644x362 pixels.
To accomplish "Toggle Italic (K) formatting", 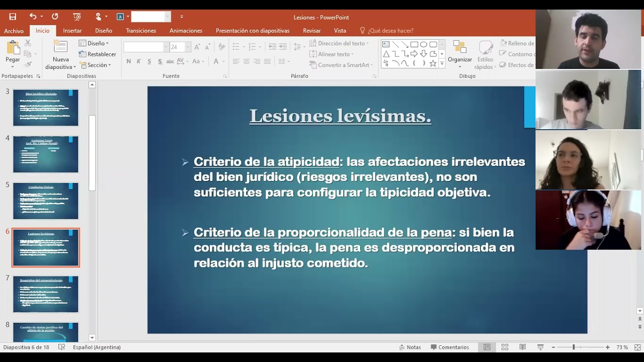I will point(139,61).
